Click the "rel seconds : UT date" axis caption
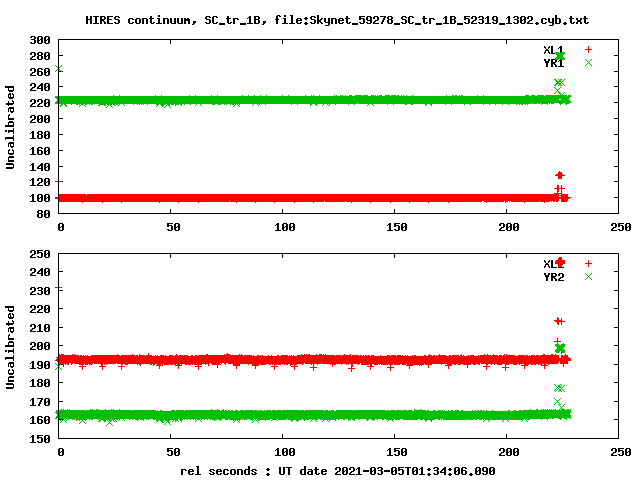The height and width of the screenshot is (480, 640). pos(338,471)
